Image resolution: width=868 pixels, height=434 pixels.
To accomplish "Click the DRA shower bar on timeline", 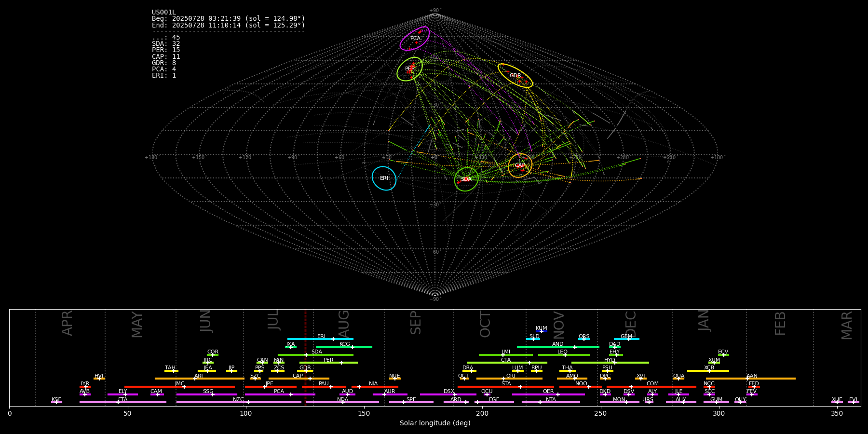I will [469, 371].
